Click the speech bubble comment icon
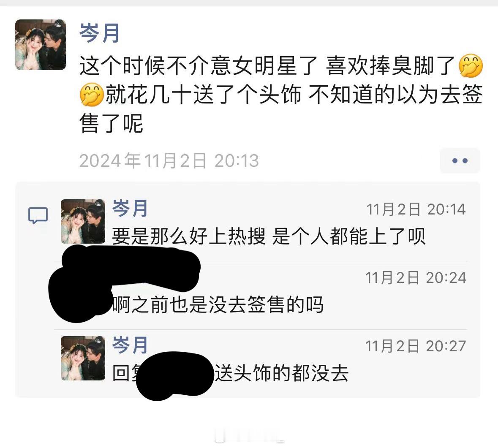Image resolution: width=498 pixels, height=448 pixels. (38, 216)
